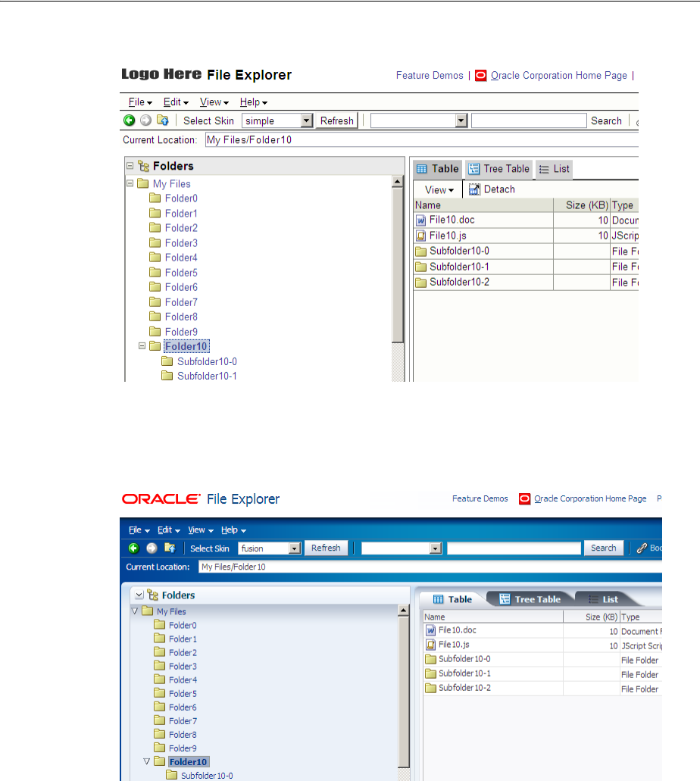Screen dimensions: 700x781
Task: Click the Refresh button in fusion skin
Action: point(326,548)
